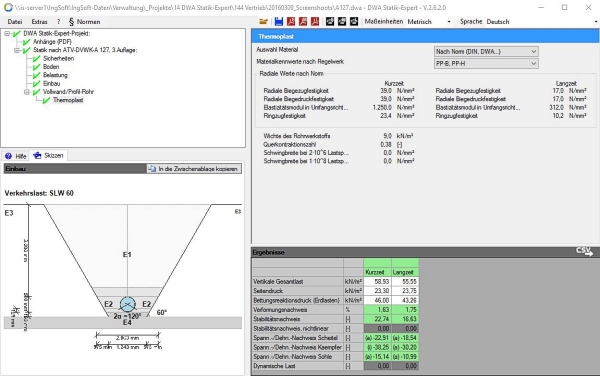Open a project with the folder icon
This screenshot has height=376, width=600.
(x=263, y=22)
